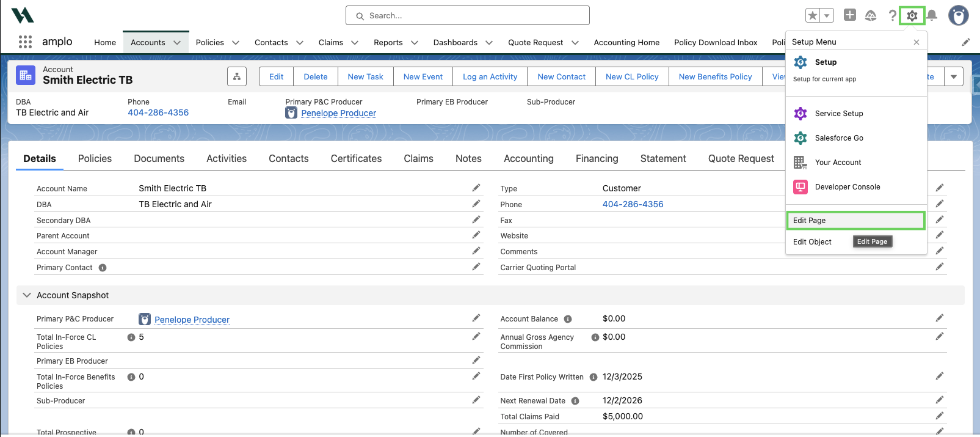Open Policy Download Inbox nav item
Image resolution: width=980 pixels, height=437 pixels.
(x=716, y=43)
